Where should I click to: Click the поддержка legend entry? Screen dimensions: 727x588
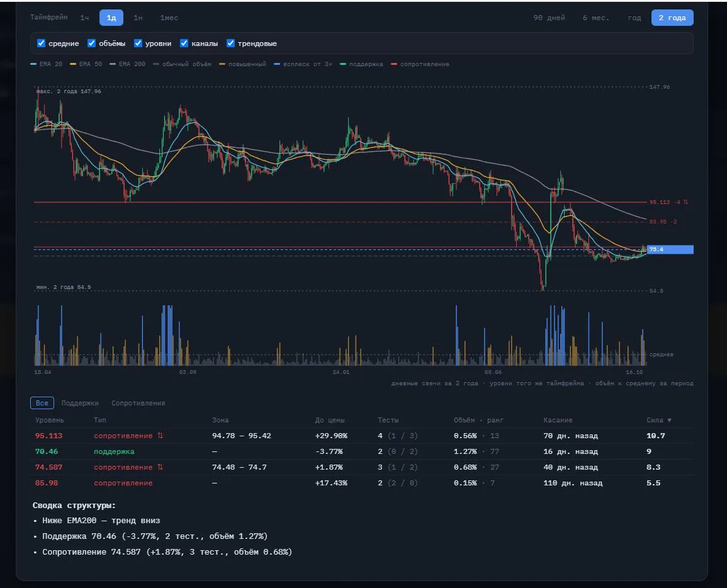[362, 64]
